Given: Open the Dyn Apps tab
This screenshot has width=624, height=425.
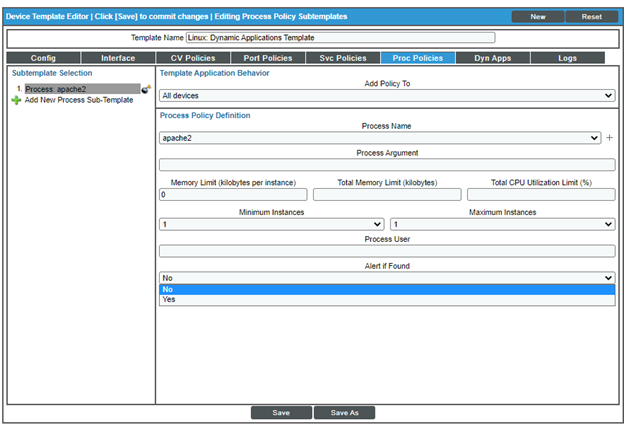Looking at the screenshot, I should [x=493, y=58].
